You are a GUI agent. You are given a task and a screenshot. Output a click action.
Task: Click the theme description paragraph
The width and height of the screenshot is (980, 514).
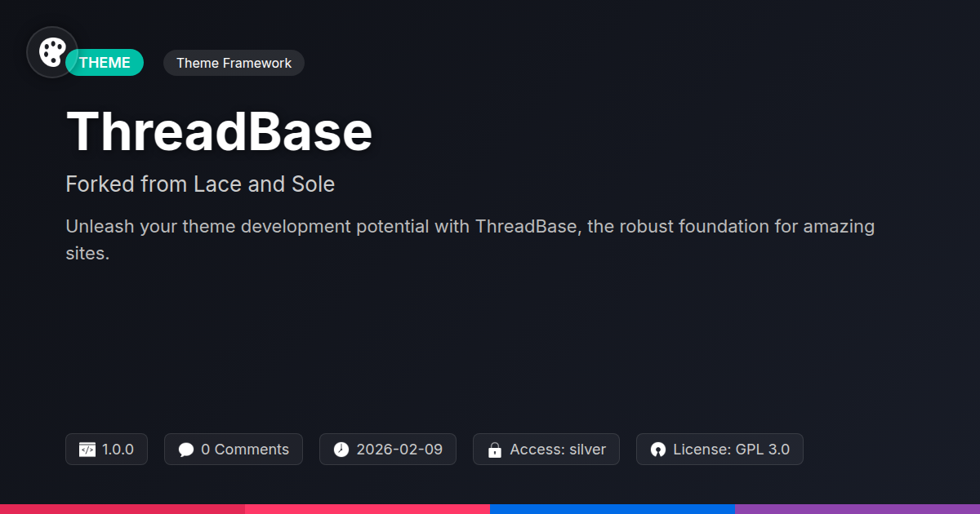click(470, 240)
